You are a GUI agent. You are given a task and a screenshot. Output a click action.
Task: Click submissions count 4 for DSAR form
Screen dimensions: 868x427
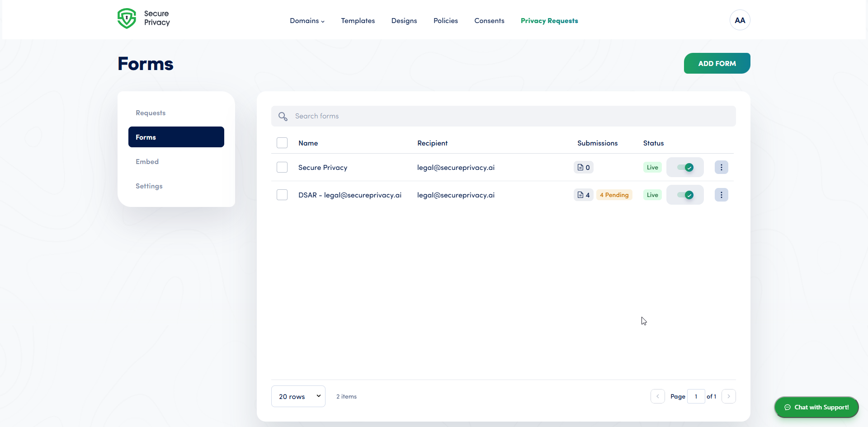(x=584, y=195)
